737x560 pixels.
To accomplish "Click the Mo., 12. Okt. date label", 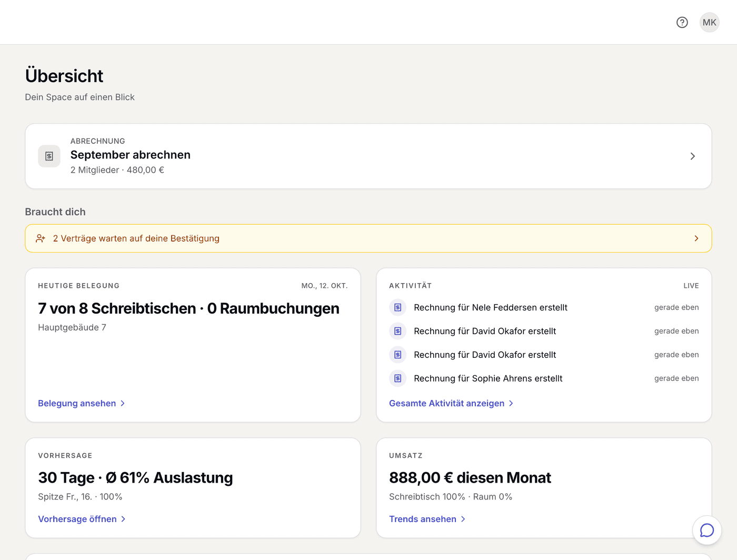I will point(324,286).
